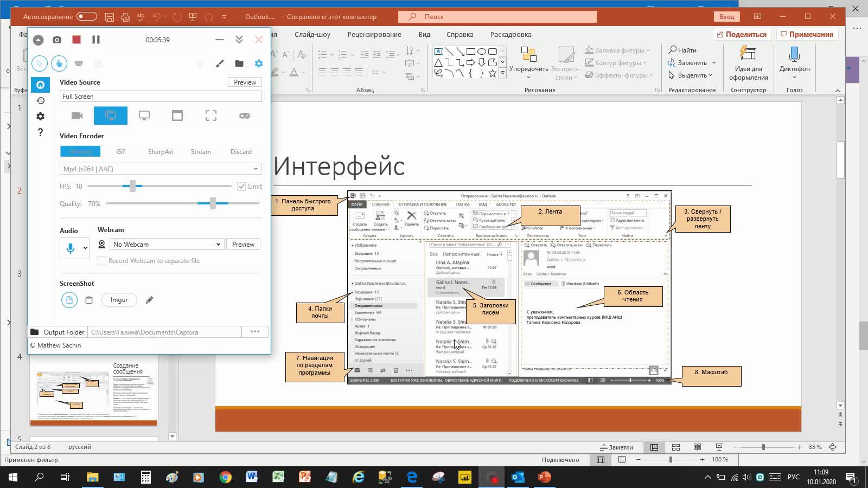This screenshot has width=868, height=488.
Task: Open Captura overlay settings blue gear
Action: [259, 63]
